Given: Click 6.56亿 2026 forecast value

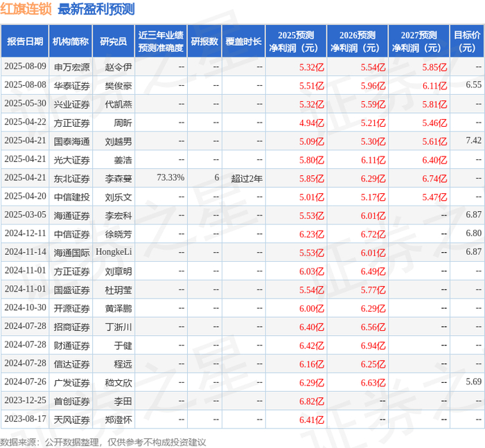Looking at the screenshot, I should point(373,327).
